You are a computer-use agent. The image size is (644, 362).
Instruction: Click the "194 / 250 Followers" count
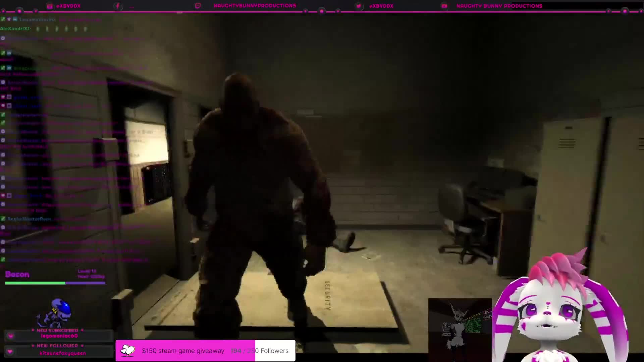click(x=260, y=351)
